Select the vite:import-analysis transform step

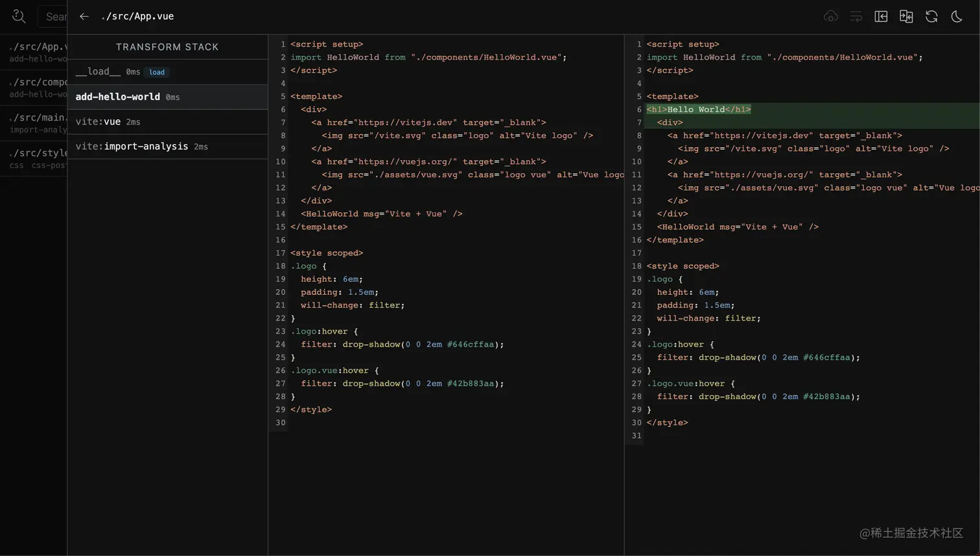167,146
